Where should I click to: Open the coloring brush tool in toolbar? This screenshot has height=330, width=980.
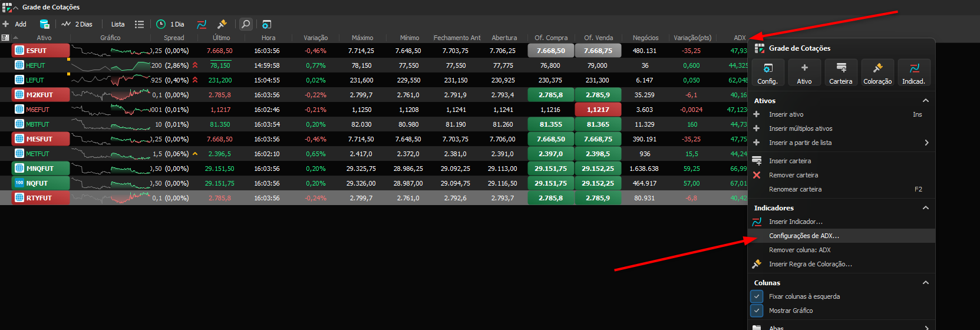tap(222, 24)
